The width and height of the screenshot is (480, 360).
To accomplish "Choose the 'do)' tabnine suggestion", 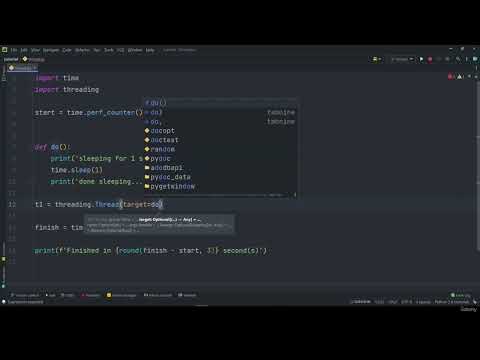I will click(x=220, y=112).
